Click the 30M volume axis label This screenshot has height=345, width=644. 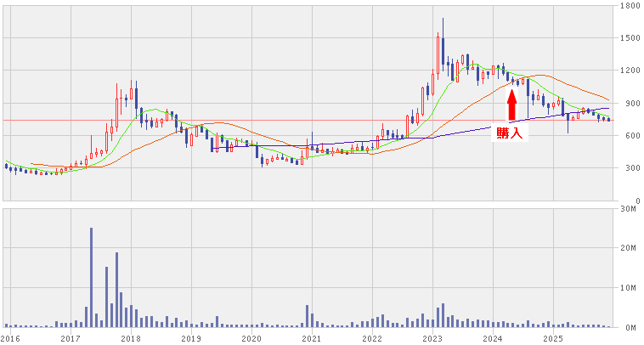630,208
